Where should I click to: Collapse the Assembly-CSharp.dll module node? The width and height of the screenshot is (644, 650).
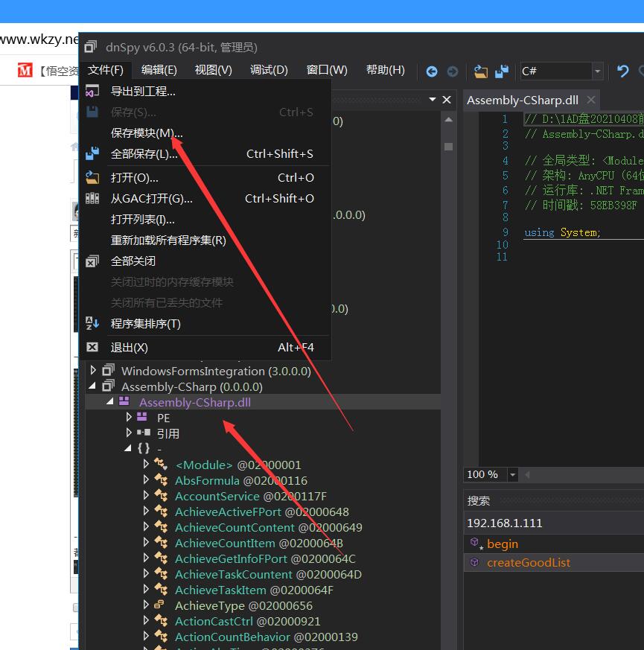pyautogui.click(x=110, y=402)
